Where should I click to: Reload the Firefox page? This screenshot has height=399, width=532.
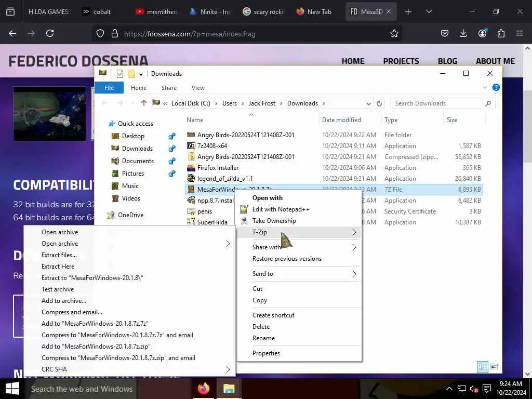[x=50, y=33]
